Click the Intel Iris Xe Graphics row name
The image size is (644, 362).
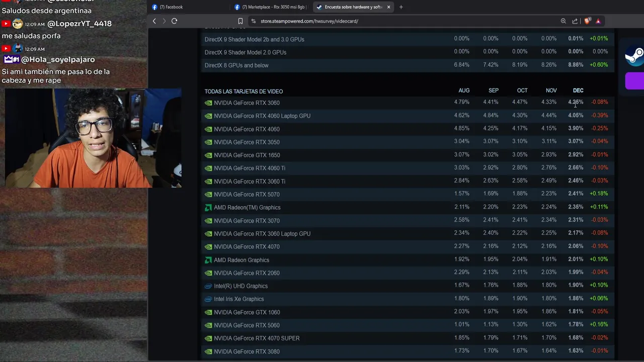click(238, 299)
